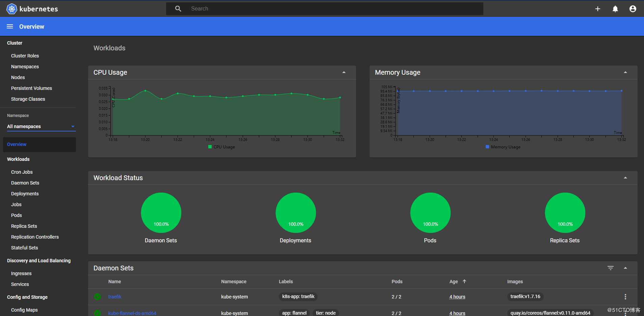Select Overview in sidebar
The image size is (644, 316).
(x=39, y=144)
